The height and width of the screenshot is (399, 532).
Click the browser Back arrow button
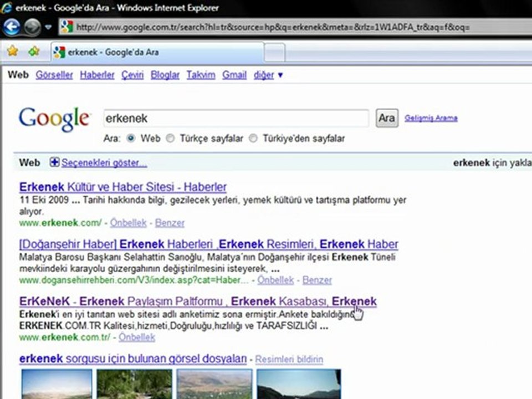click(x=12, y=27)
